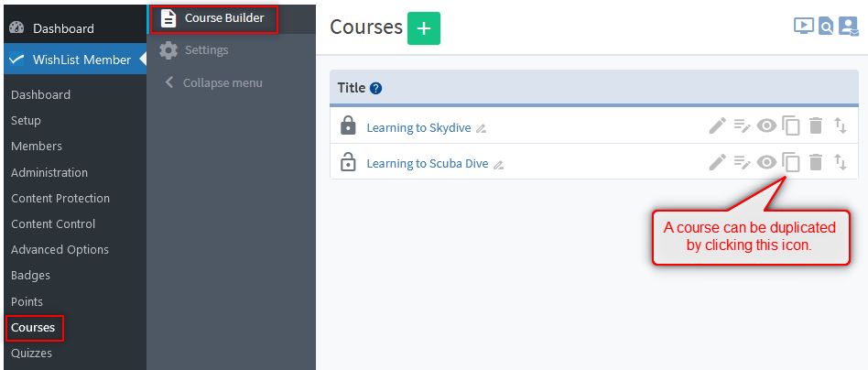Reorder the Learning to Skydive course
This screenshot has width=868, height=370.
tap(841, 126)
